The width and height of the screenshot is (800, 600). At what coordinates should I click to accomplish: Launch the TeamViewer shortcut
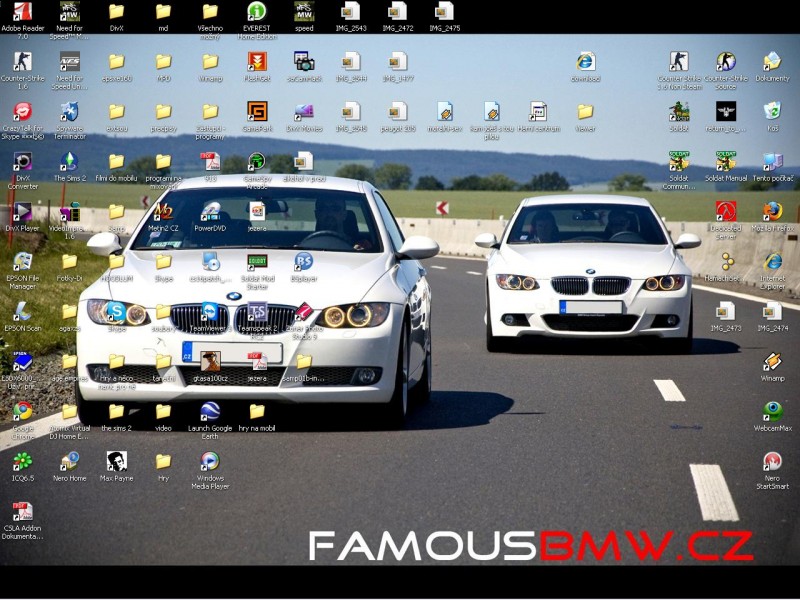pos(210,311)
